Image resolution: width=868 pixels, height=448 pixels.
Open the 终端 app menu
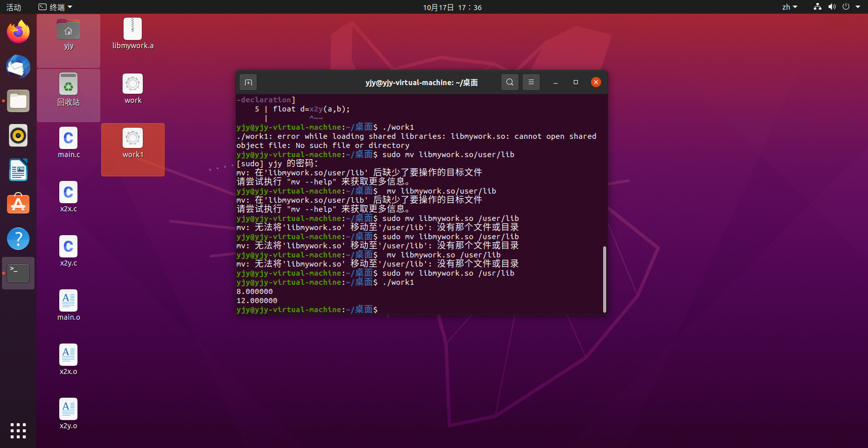point(56,7)
